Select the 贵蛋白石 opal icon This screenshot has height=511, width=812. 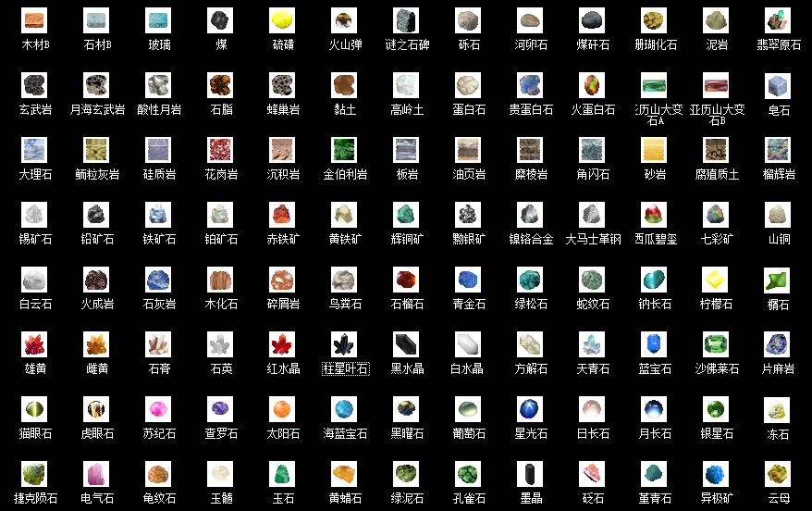[x=530, y=85]
